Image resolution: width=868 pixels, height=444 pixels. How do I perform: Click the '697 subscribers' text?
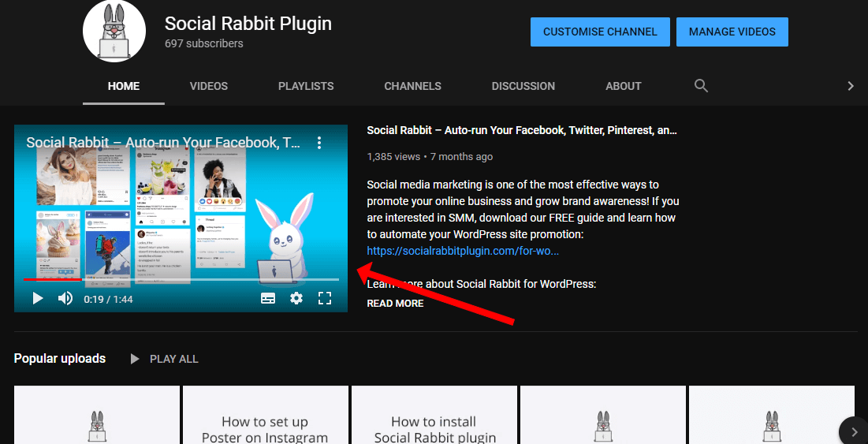(x=203, y=43)
